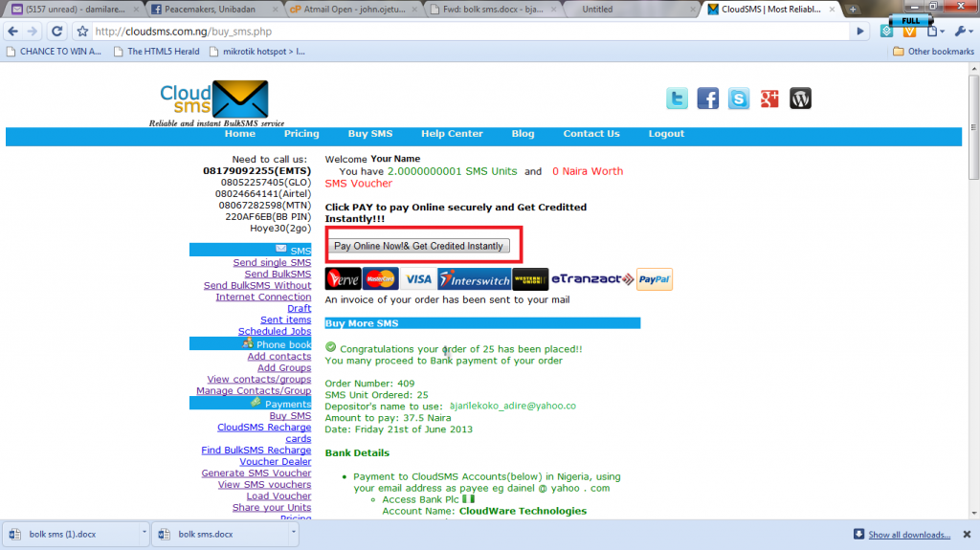The image size is (980, 550).
Task: Open Manage Contacts/Group link
Action: tap(254, 390)
